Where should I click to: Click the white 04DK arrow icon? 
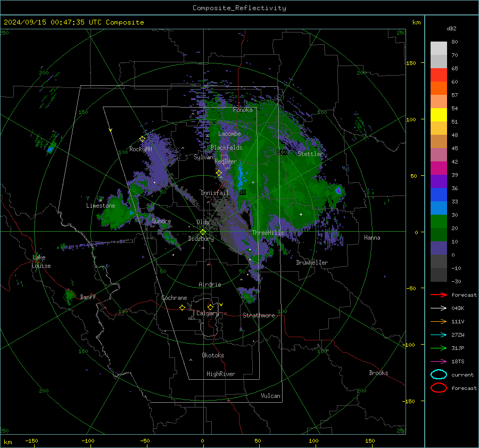(x=439, y=308)
